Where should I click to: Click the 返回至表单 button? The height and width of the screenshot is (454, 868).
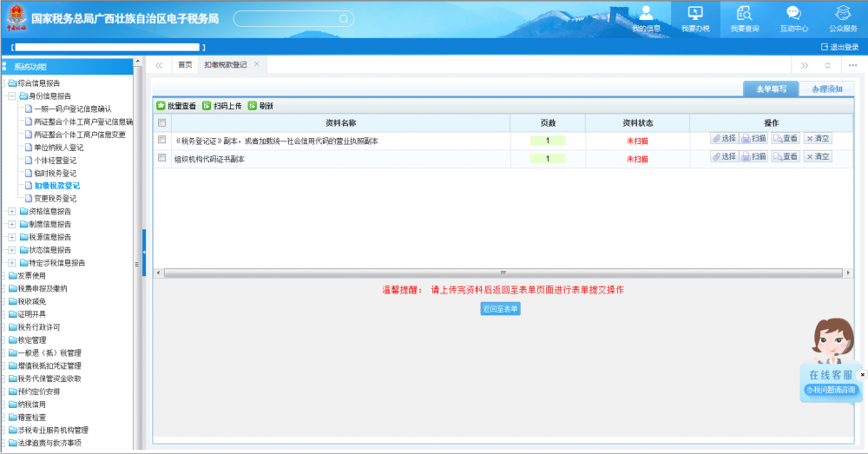click(x=501, y=308)
